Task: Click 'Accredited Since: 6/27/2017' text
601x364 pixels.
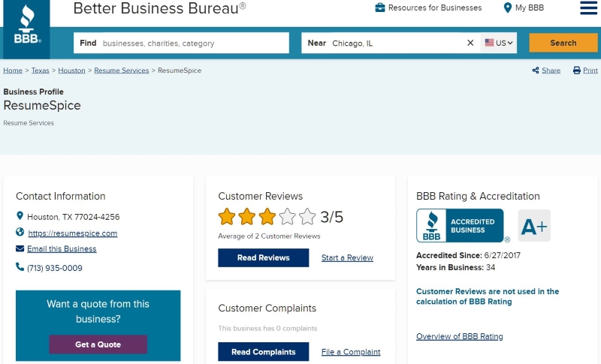Action: 468,255
